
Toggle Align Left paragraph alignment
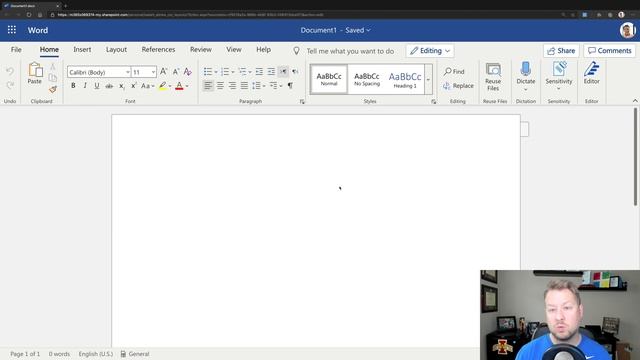coord(208,86)
